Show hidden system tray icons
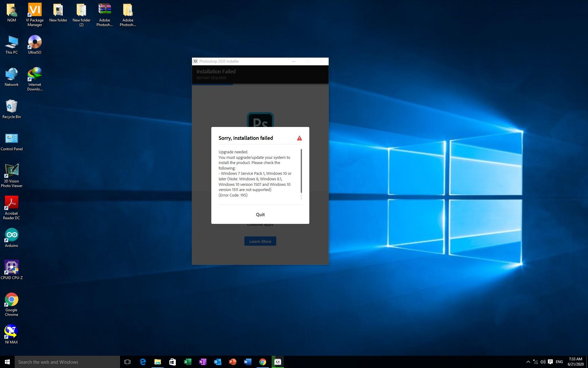The height and width of the screenshot is (368, 588). point(528,362)
